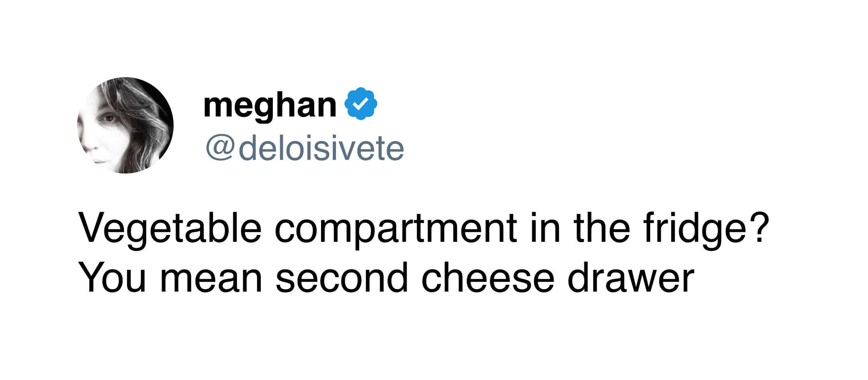This screenshot has height=380, width=868.
Task: Select the word "compartment"
Action: tap(395, 229)
